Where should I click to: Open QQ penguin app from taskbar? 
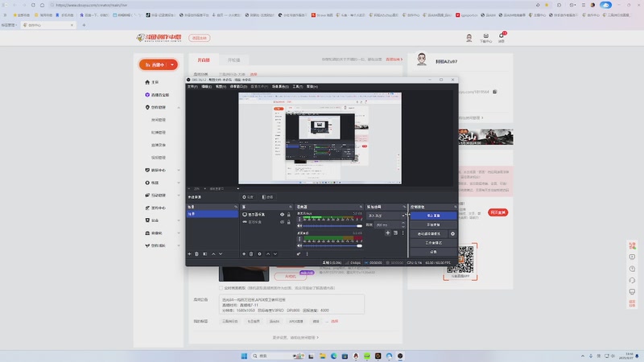[356, 356]
